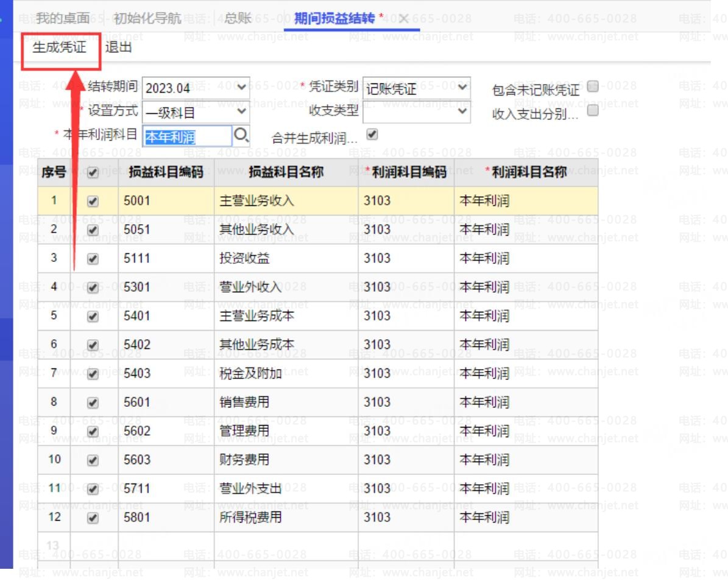Uncheck the row checkbox for 5401 主营业务成本
This screenshot has width=728, height=584.
point(93,317)
